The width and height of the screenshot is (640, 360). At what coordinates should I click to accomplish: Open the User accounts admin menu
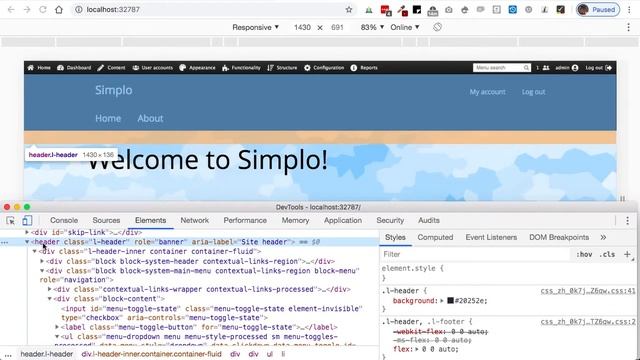coord(152,68)
